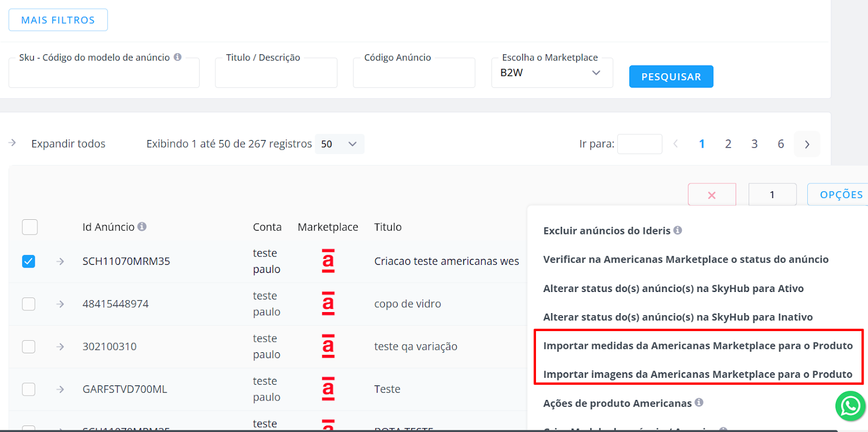Viewport: 868px width, 432px height.
Task: Open the 50 records per page dropdown
Action: click(339, 144)
